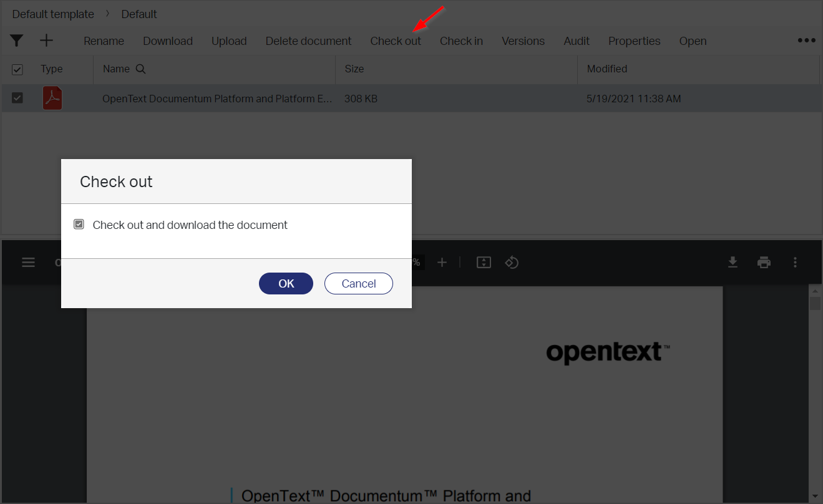Screen dimensions: 823x504
Task: Click Versions in the toolbar
Action: point(523,41)
